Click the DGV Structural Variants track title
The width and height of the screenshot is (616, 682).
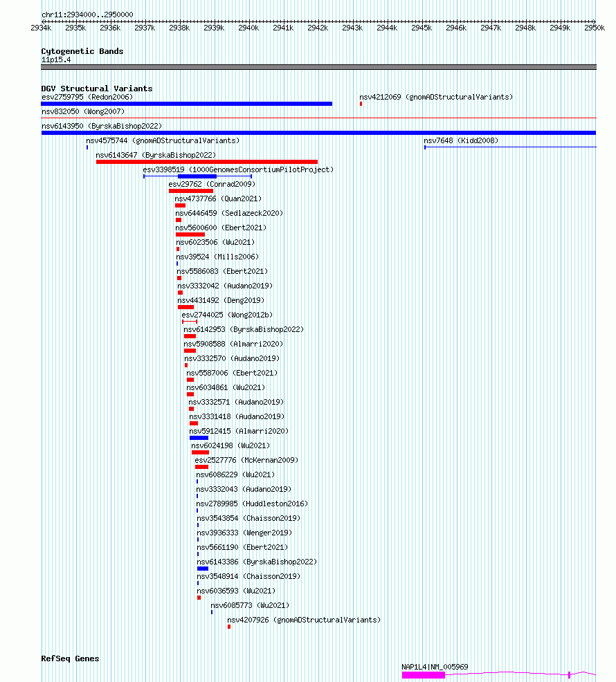(x=97, y=89)
